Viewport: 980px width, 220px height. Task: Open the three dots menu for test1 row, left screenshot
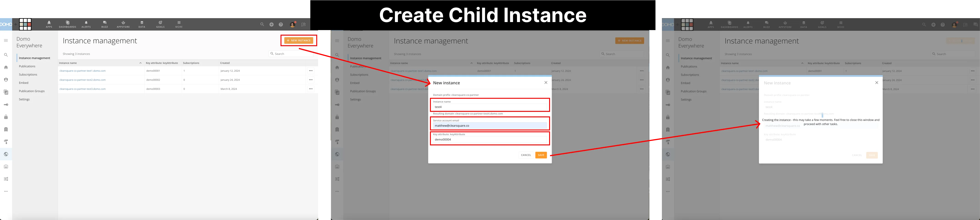311,71
